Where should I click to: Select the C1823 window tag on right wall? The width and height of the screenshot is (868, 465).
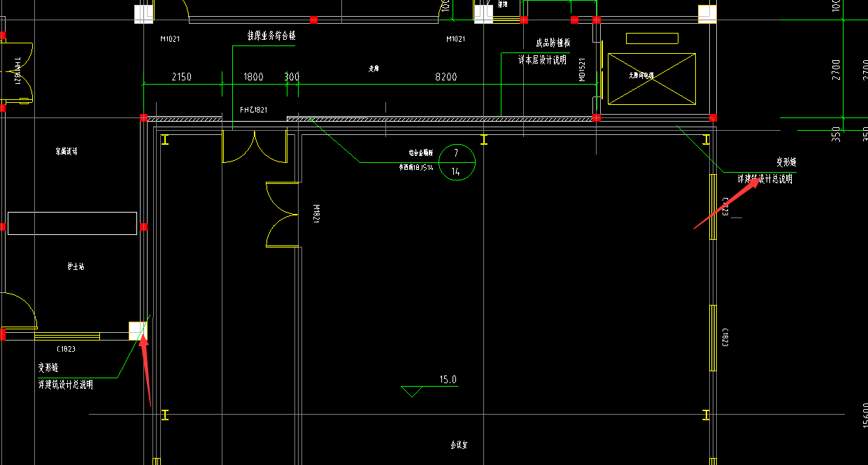pyautogui.click(x=725, y=336)
